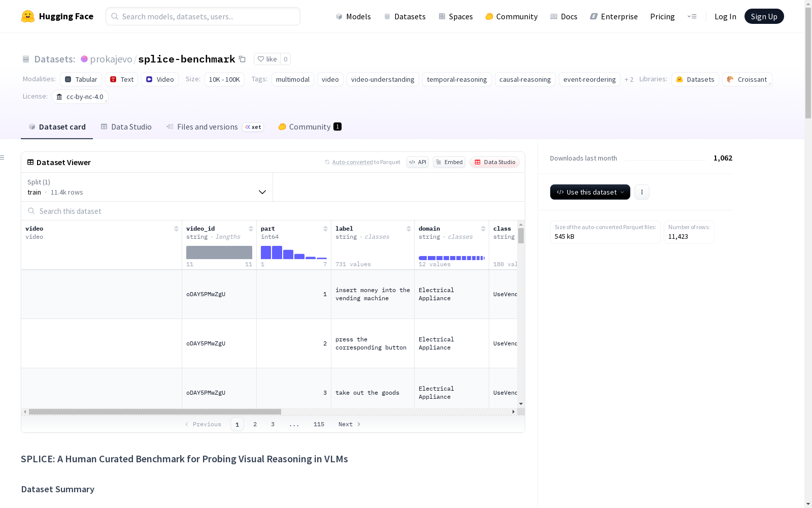Click the event-reordering tag
Image resolution: width=812 pixels, height=508 pixels.
click(590, 79)
